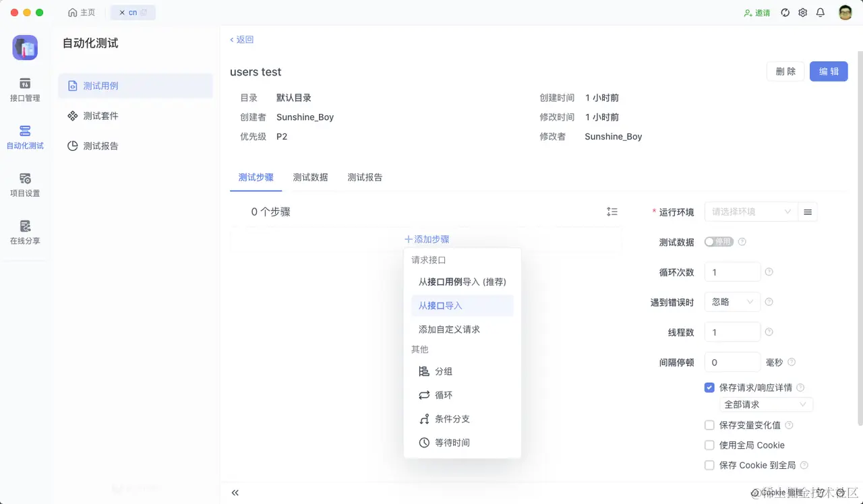Screen dimensions: 863x504
Task: Choose 添加自定义请求 menu item
Action: 462,329
